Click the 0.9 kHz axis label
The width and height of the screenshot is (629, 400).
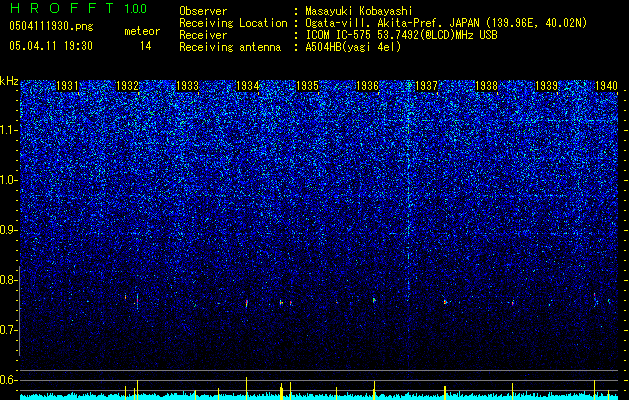click(9, 230)
